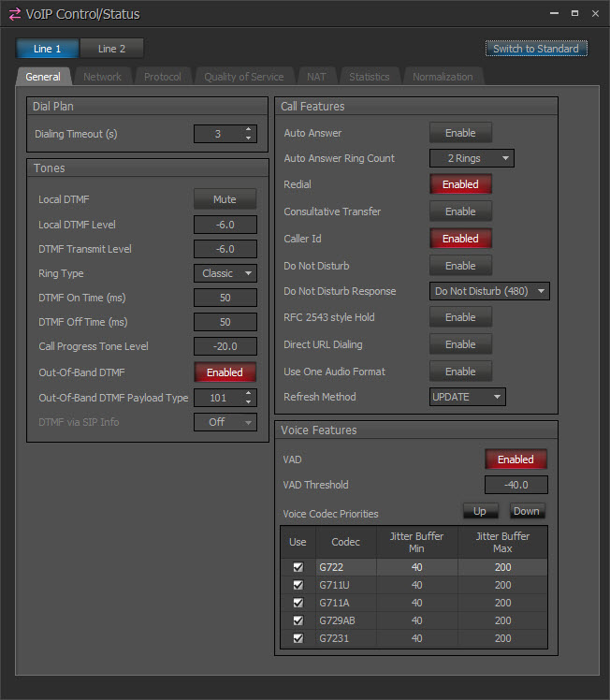
Task: Click the VAD Threshold value field
Action: point(516,485)
